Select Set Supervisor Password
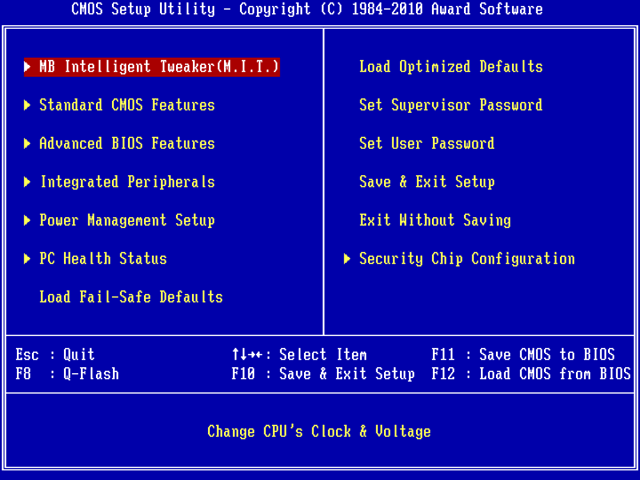 [x=451, y=105]
